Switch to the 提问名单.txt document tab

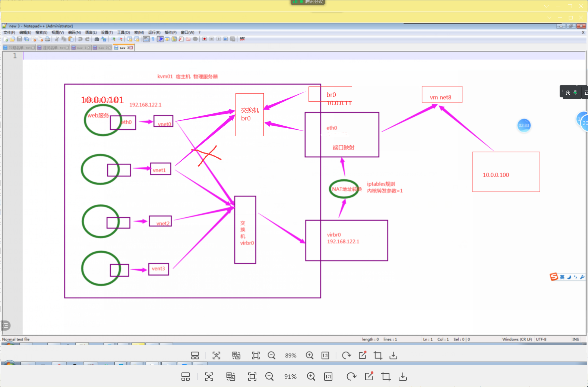53,48
